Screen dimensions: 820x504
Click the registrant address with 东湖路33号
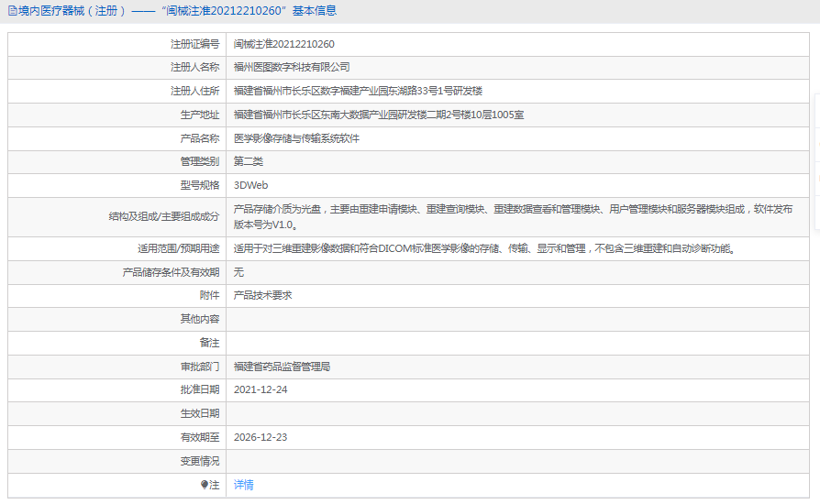[x=358, y=91]
